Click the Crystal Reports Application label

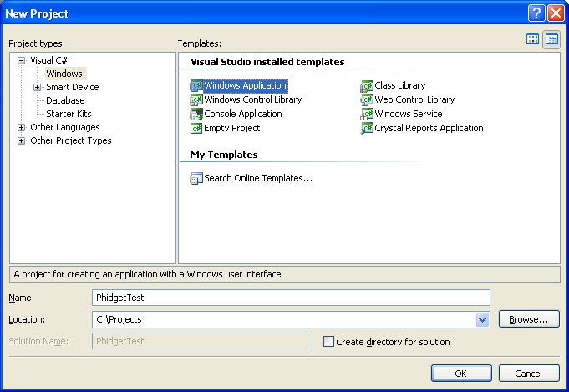coord(429,128)
